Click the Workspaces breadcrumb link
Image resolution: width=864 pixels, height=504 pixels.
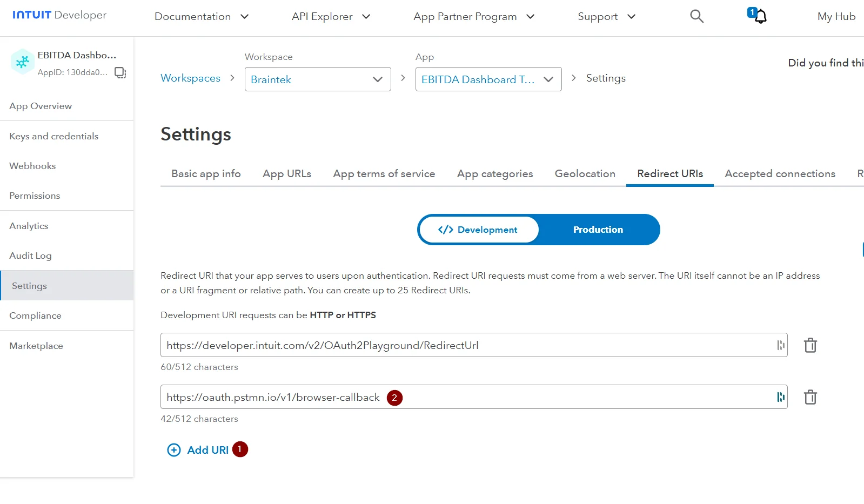tap(190, 78)
